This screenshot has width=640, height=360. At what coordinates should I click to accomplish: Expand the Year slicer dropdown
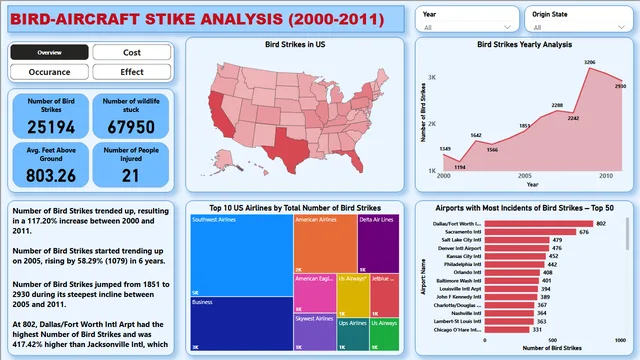(x=467, y=27)
